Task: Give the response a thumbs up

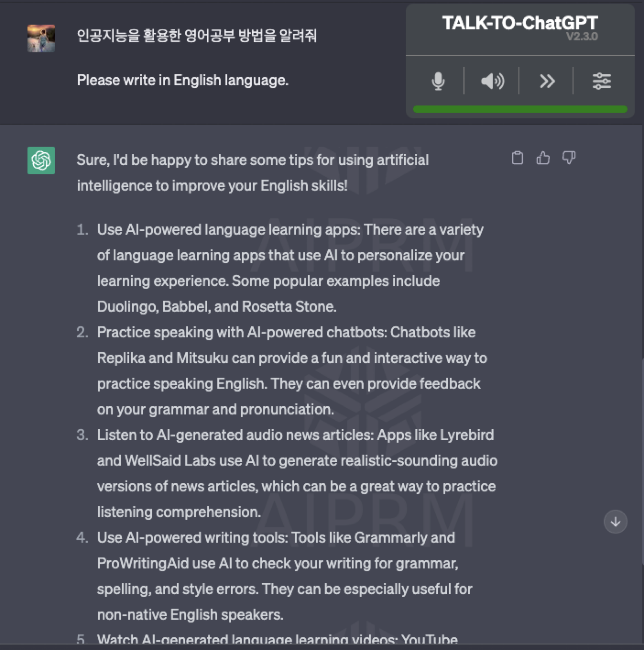Action: pyautogui.click(x=543, y=158)
